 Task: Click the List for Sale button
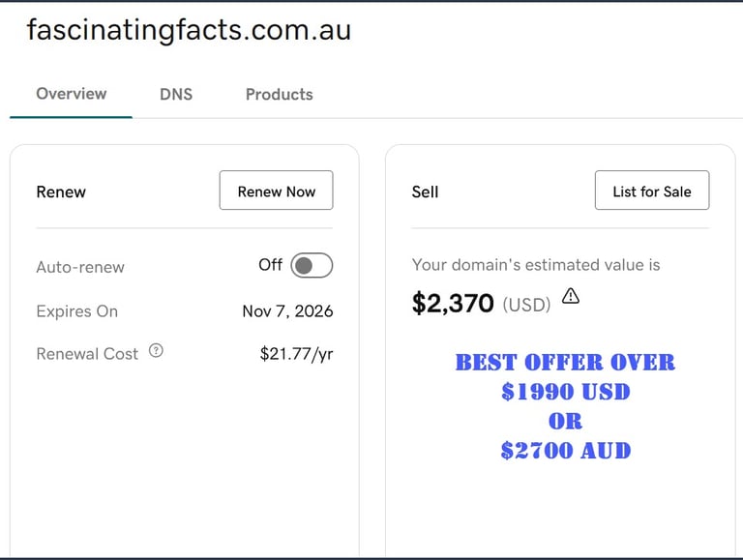[651, 191]
